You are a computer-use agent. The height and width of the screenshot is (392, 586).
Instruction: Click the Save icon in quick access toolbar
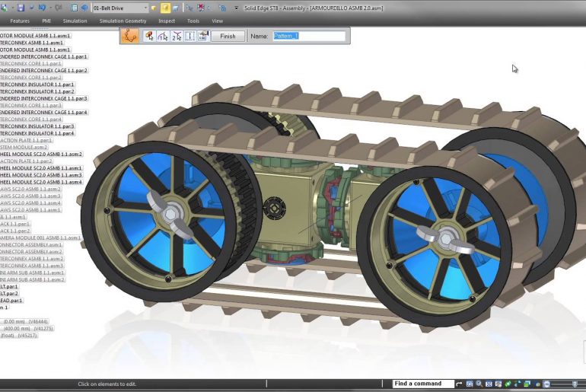click(21, 8)
